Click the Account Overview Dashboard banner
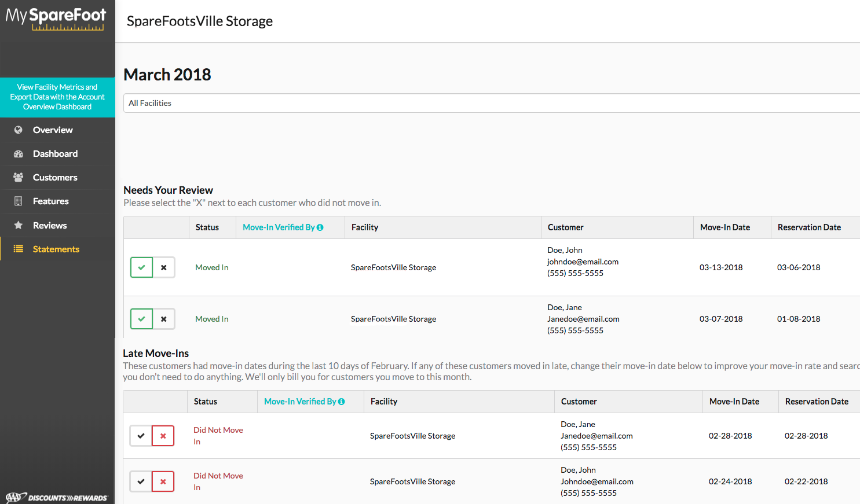This screenshot has height=504, width=860. pyautogui.click(x=57, y=97)
